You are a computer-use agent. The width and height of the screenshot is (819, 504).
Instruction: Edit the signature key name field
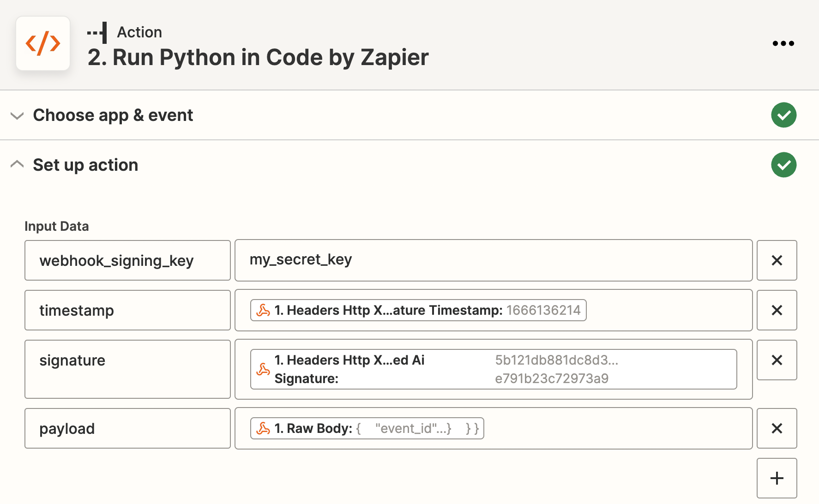[x=127, y=369]
